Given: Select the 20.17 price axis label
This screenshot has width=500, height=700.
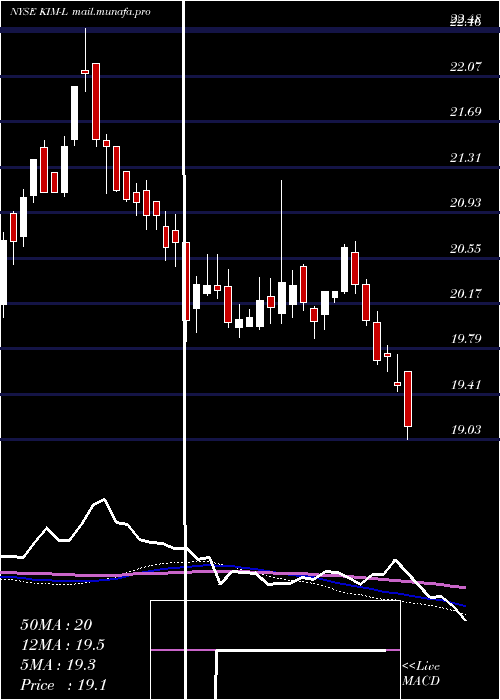Looking at the screenshot, I should (x=466, y=294).
